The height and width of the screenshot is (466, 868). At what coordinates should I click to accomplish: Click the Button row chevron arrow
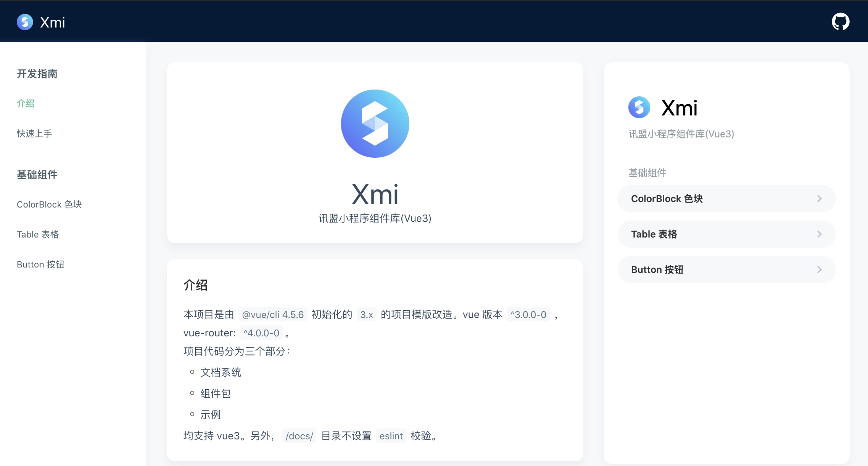click(x=819, y=270)
